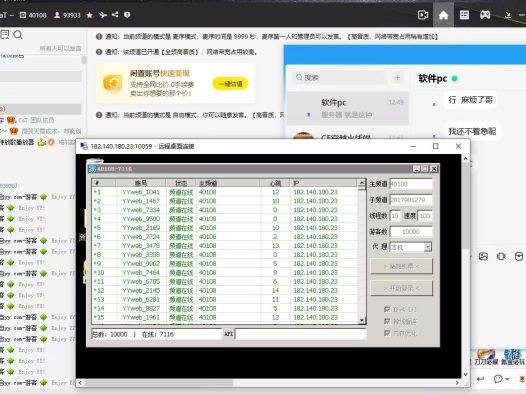Click the 帐号 column header
The image size is (526, 394).
141,183
